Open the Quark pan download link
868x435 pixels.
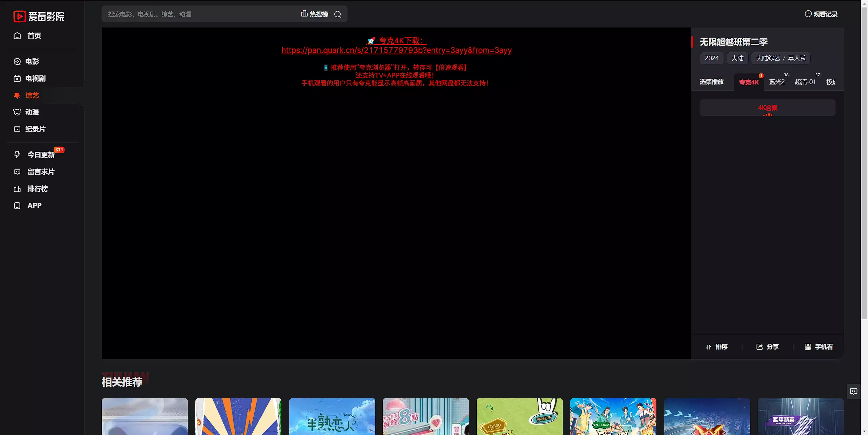(x=396, y=50)
